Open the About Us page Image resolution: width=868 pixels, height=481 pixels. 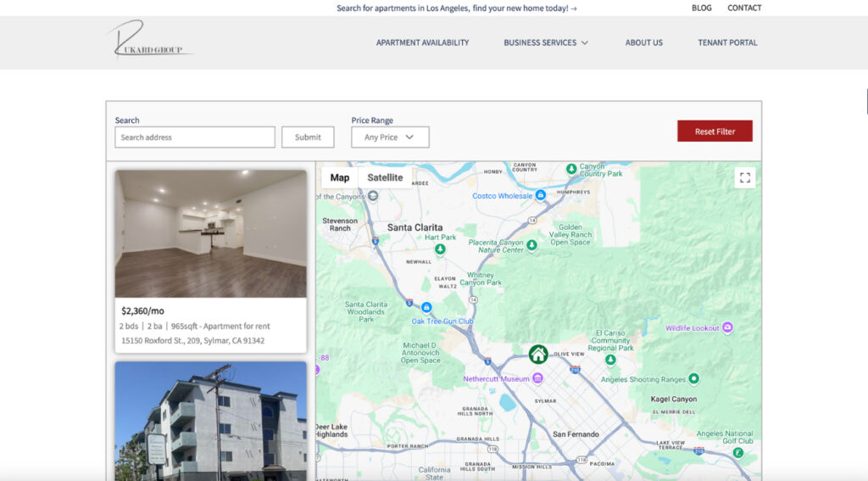pyautogui.click(x=644, y=42)
